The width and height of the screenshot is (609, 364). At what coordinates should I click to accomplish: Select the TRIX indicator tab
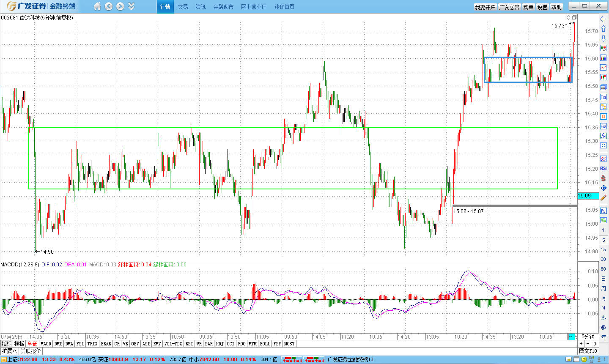[93, 344]
